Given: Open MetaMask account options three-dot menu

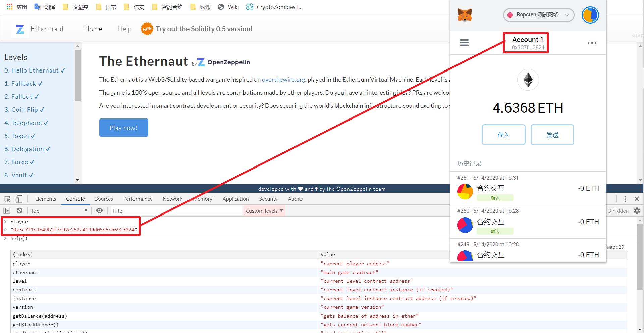Looking at the screenshot, I should coord(592,43).
